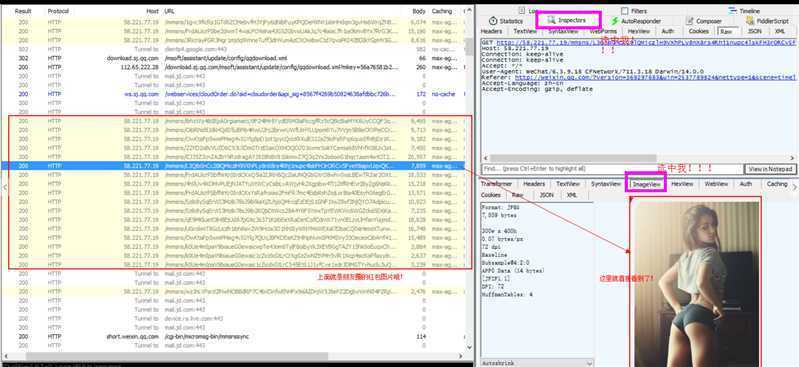Click the Composer pencil icon

coord(689,21)
